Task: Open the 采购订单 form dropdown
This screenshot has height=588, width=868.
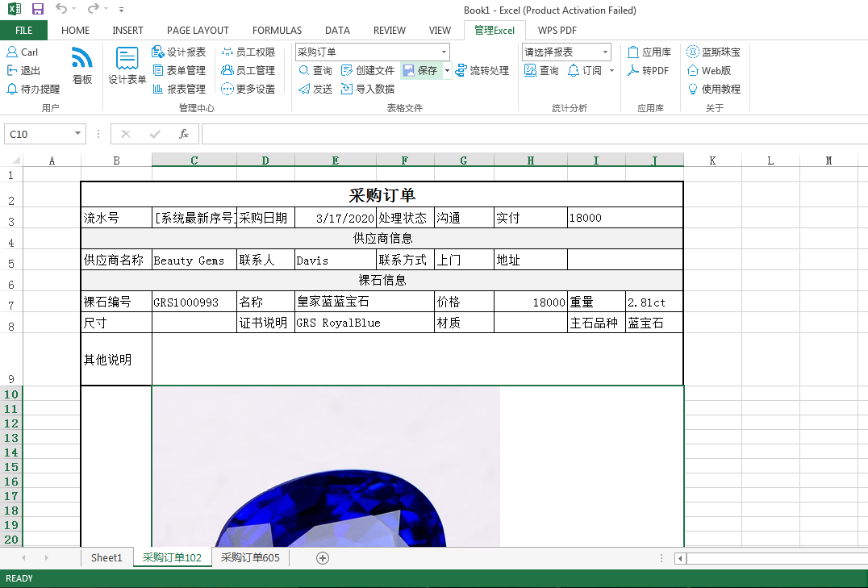Action: click(x=444, y=52)
